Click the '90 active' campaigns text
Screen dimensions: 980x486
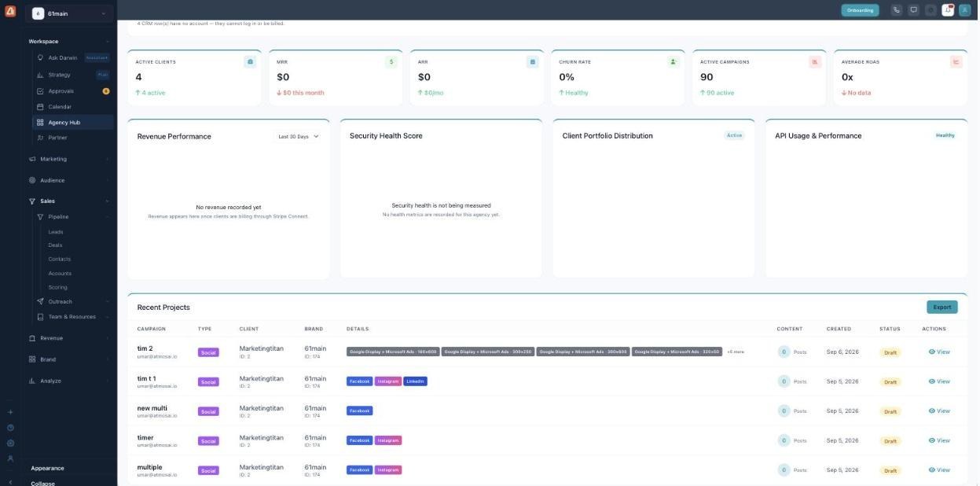coord(718,93)
